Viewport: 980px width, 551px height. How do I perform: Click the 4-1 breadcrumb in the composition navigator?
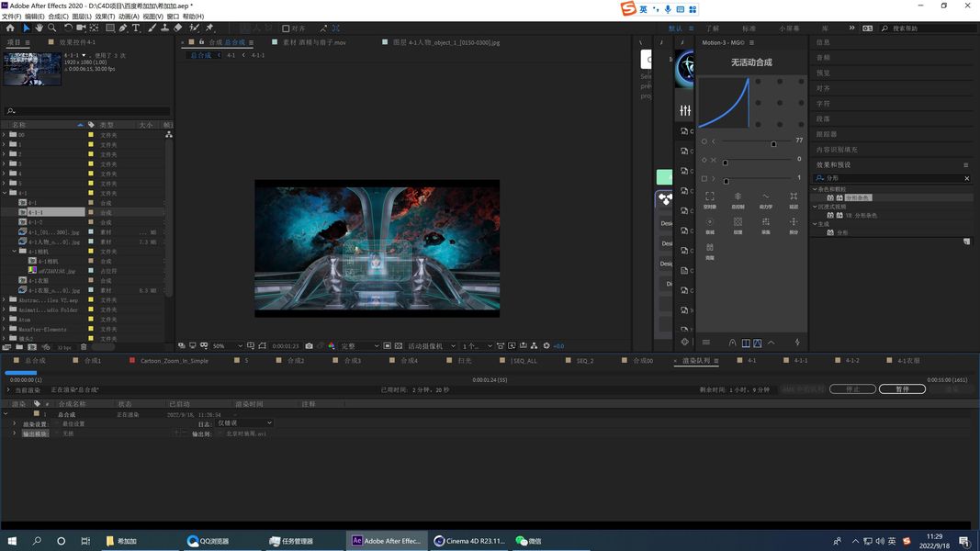coord(231,55)
